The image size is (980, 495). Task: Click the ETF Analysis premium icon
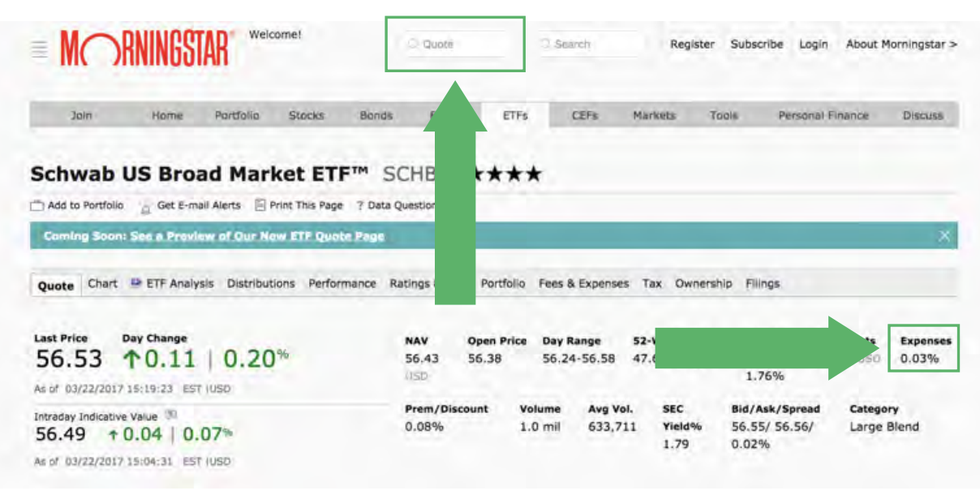pos(136,283)
